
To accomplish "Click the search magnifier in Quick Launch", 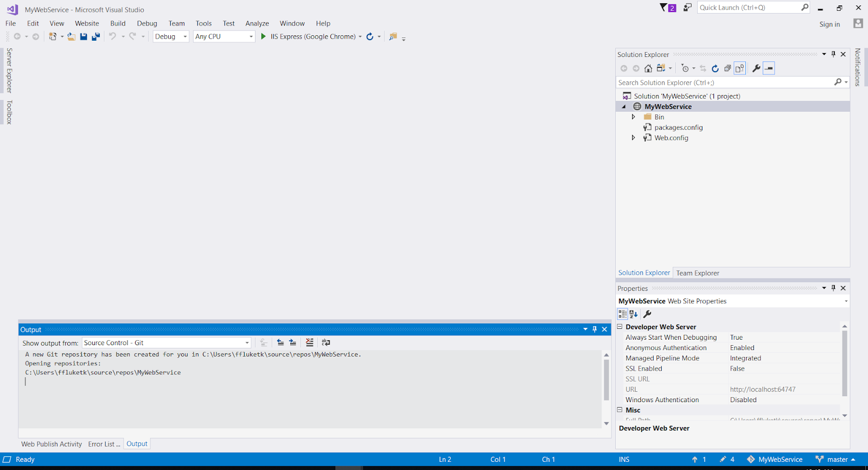I will [x=805, y=7].
